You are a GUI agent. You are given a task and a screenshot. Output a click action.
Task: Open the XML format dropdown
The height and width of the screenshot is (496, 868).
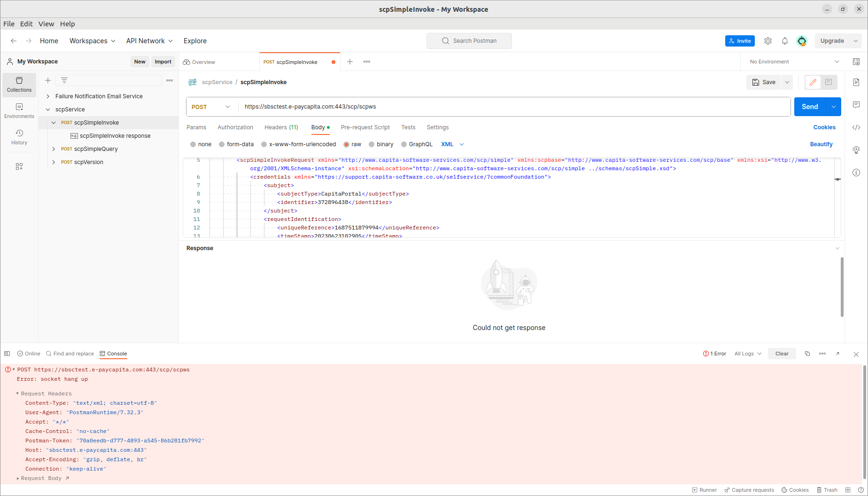click(x=453, y=144)
